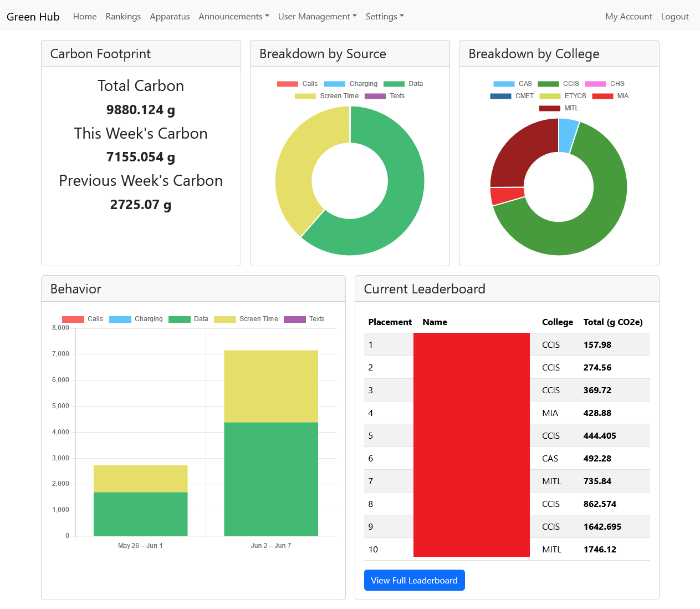Hide Charging series in Behavior chart legend
Viewport: 700px width, 609px height.
click(136, 319)
